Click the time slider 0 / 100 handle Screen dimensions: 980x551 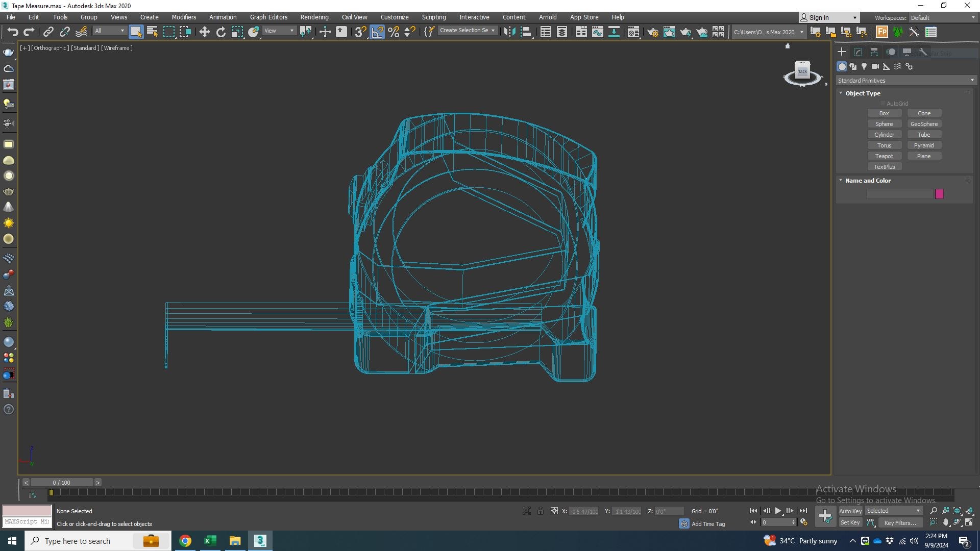[62, 483]
